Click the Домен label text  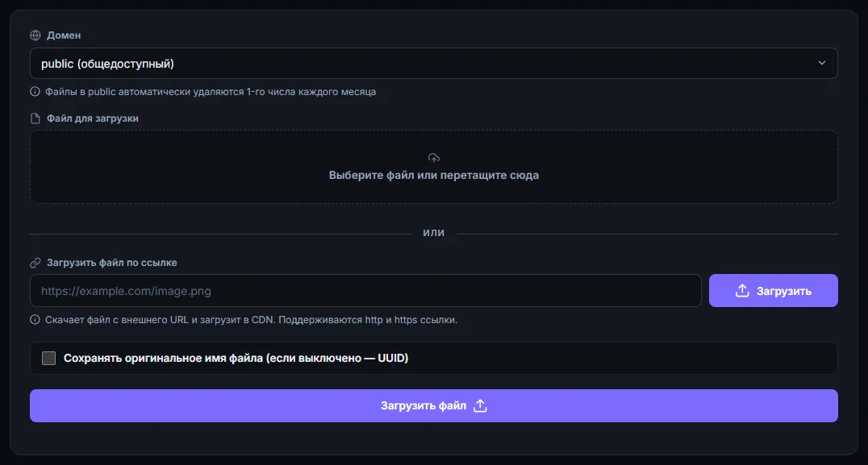(64, 35)
